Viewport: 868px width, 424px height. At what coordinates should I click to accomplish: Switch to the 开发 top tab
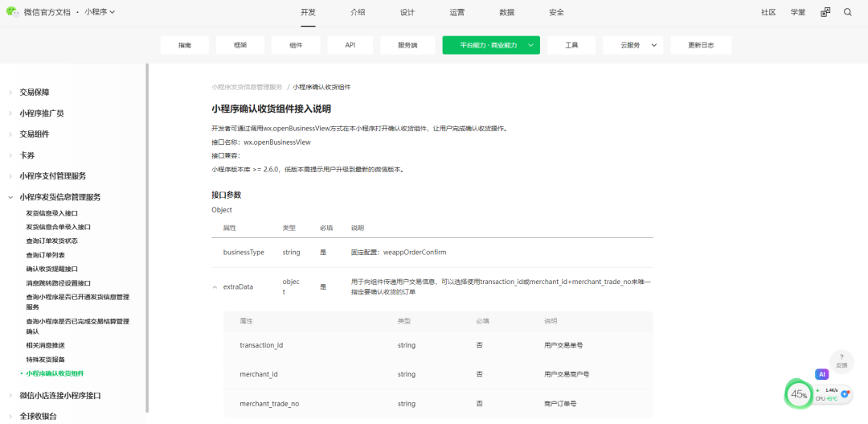click(x=308, y=12)
